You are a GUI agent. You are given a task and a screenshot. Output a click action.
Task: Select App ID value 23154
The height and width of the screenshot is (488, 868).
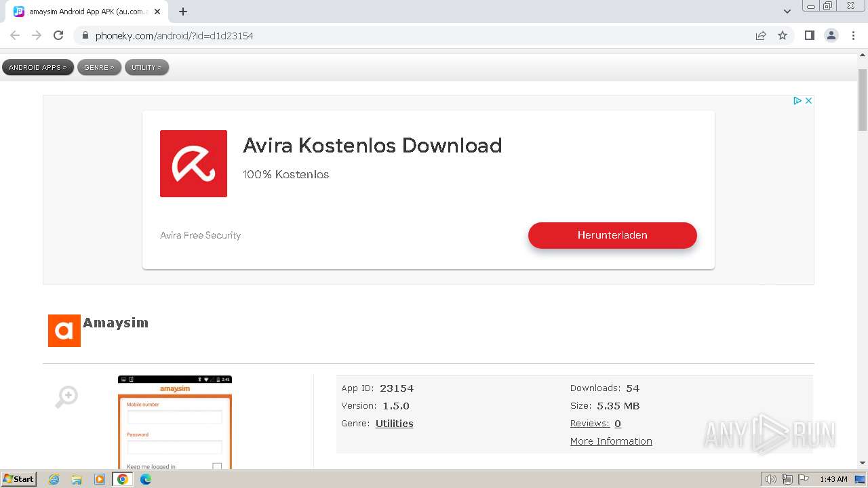pyautogui.click(x=397, y=388)
